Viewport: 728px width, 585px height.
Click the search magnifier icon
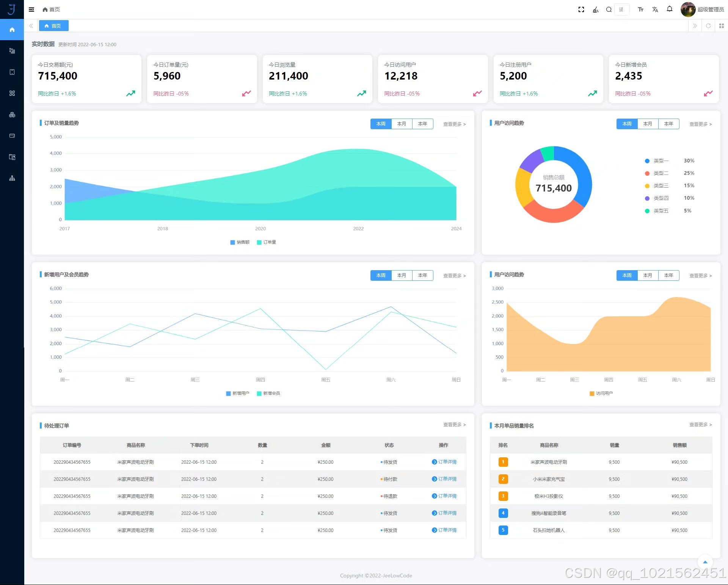tap(609, 9)
